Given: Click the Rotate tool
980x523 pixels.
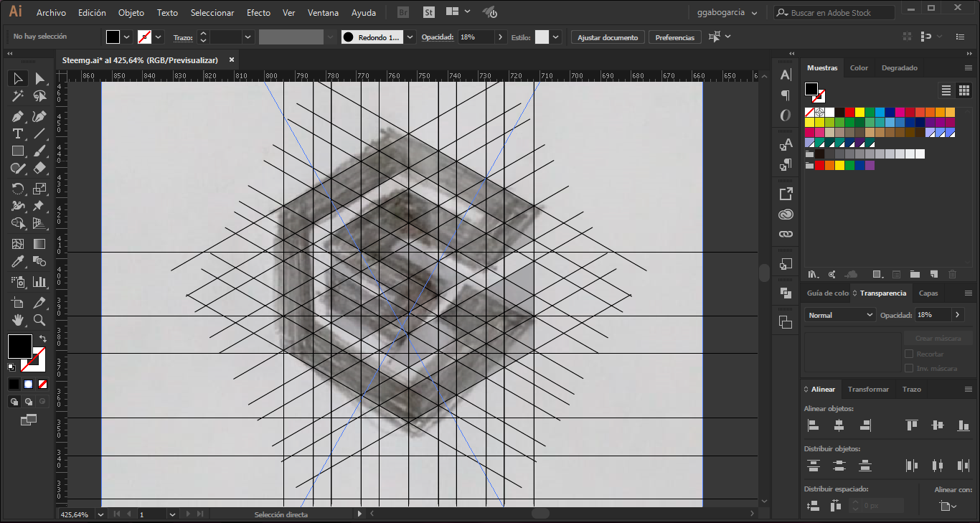Looking at the screenshot, I should (18, 189).
